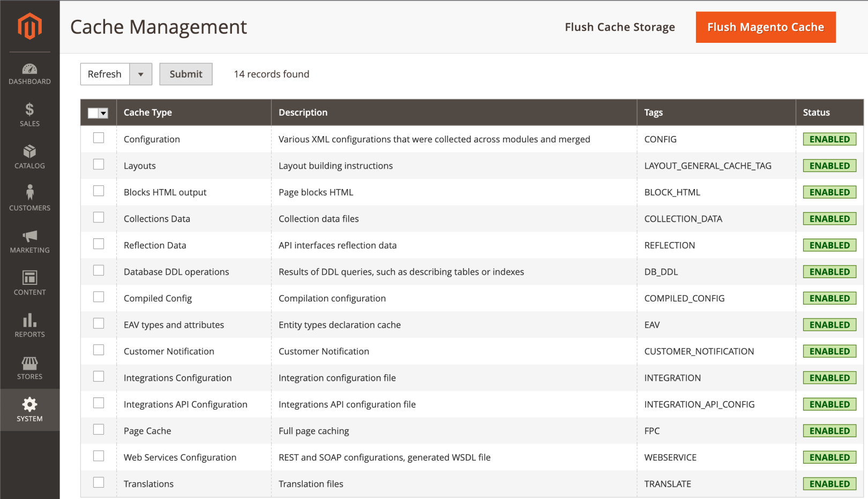
Task: Check the Page Cache checkbox
Action: (x=99, y=429)
